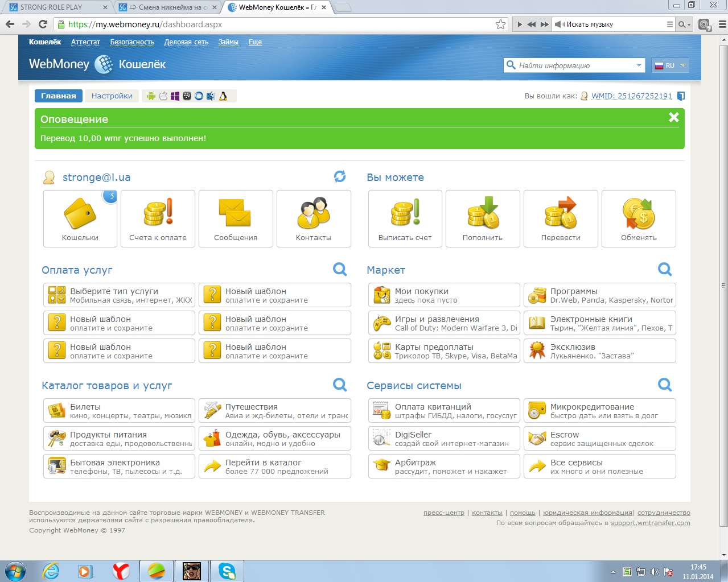
Task: Open Yandex browser from the taskbar
Action: point(121,571)
